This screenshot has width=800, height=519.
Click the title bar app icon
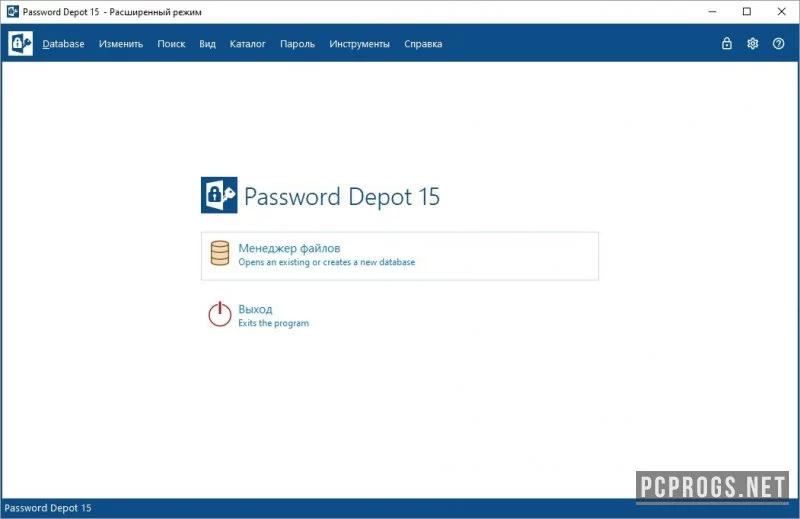(13, 11)
